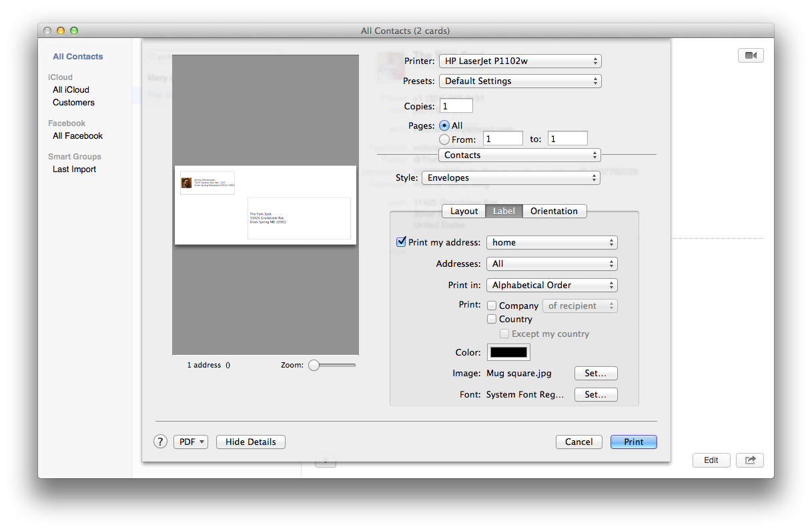Open the my address home dropdown
Viewport: 812px width, 531px height.
[552, 243]
